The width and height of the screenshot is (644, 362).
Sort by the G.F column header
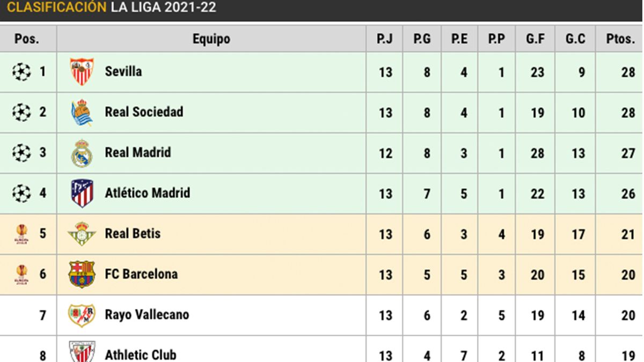coord(536,39)
